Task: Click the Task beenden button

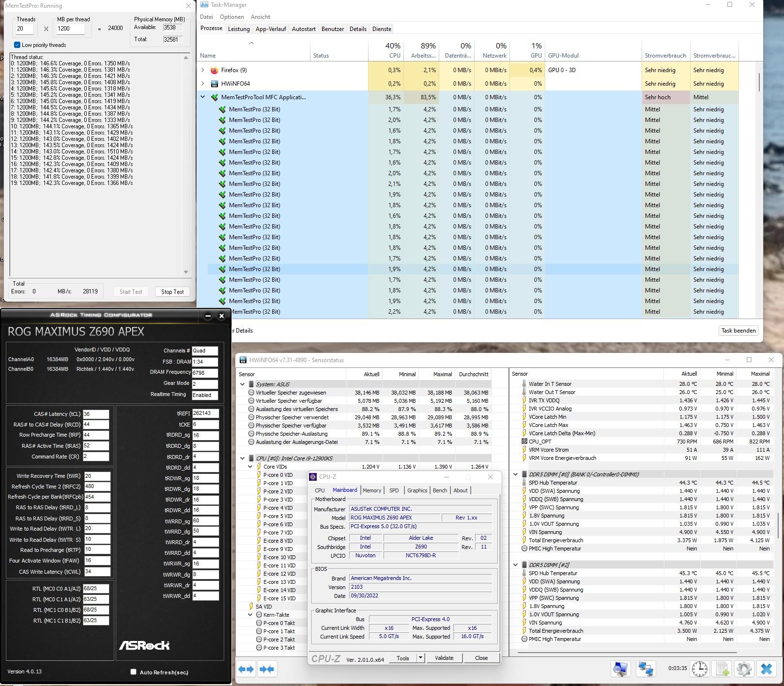Action: point(738,331)
